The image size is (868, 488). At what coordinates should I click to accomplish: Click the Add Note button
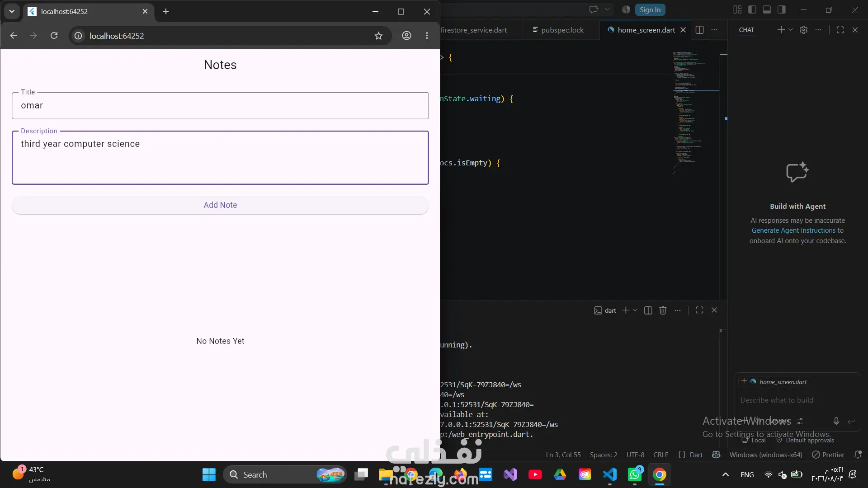tap(220, 205)
